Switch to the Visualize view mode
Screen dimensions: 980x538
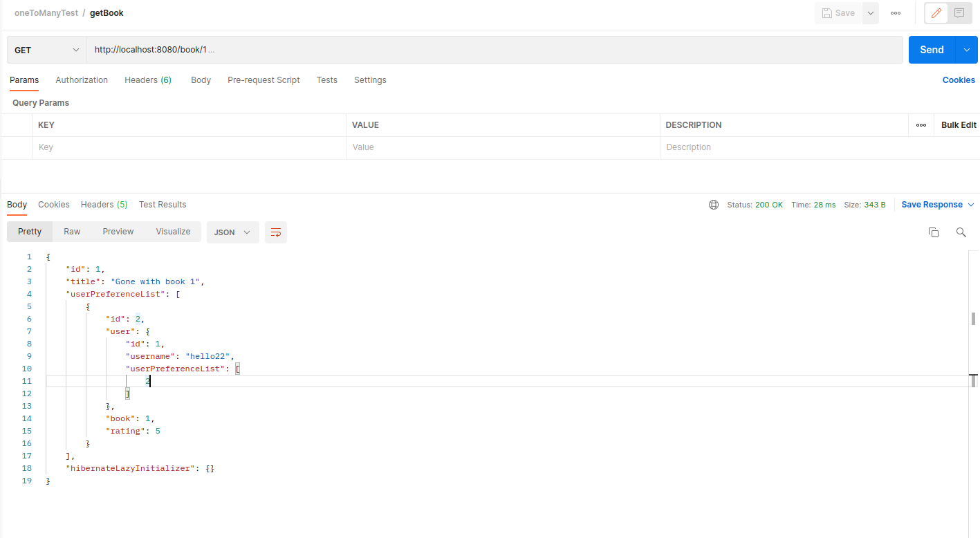point(173,232)
